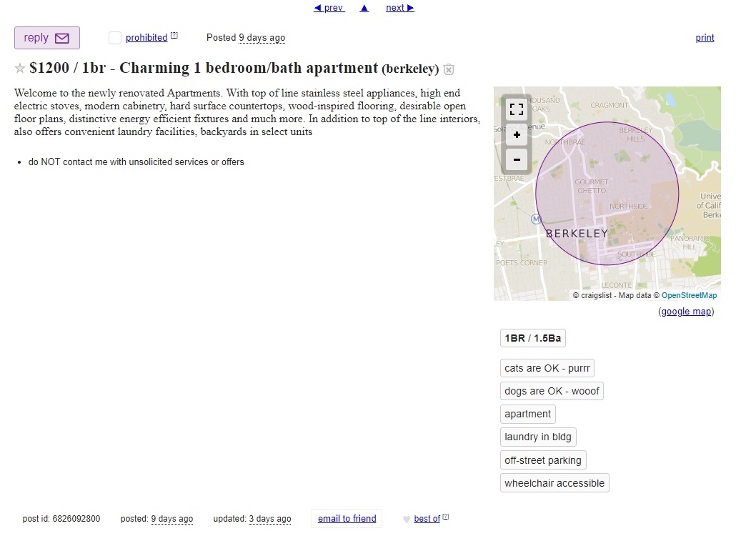This screenshot has height=541, width=756.
Task: Click the heart icon beside best of
Action: pos(407,520)
